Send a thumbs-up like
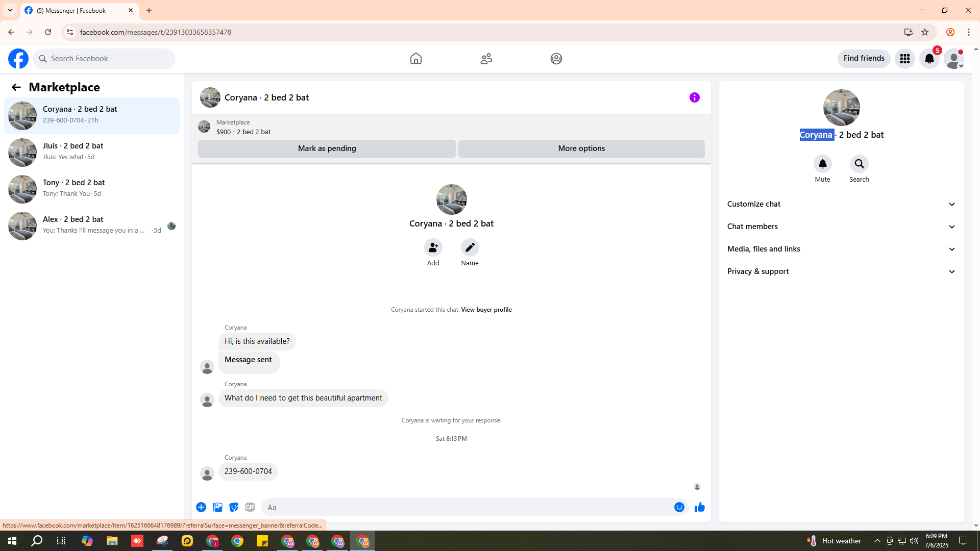The height and width of the screenshot is (551, 980). tap(699, 507)
